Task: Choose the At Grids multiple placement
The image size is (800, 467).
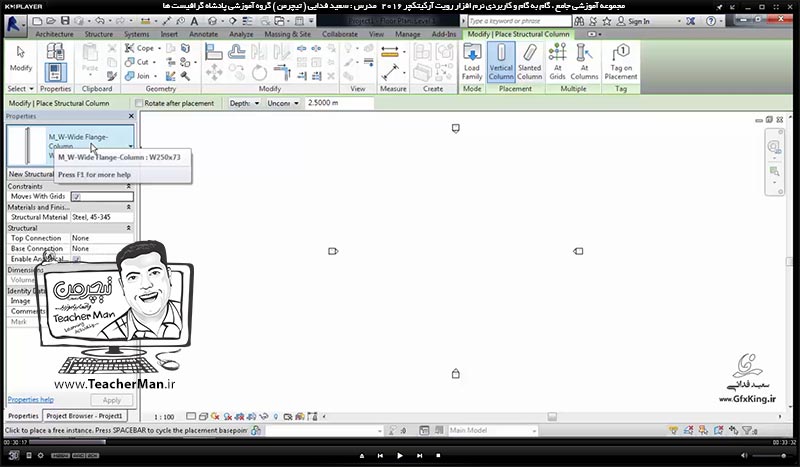Action: (x=557, y=62)
